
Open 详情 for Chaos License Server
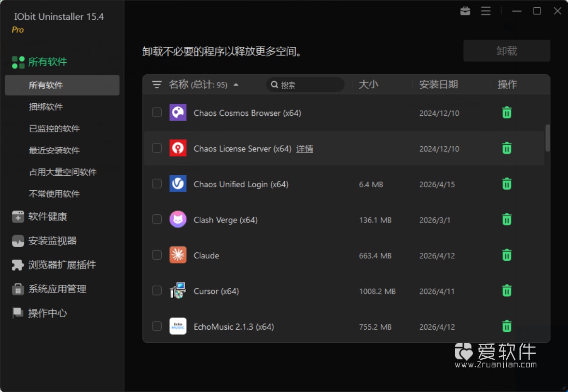[305, 149]
